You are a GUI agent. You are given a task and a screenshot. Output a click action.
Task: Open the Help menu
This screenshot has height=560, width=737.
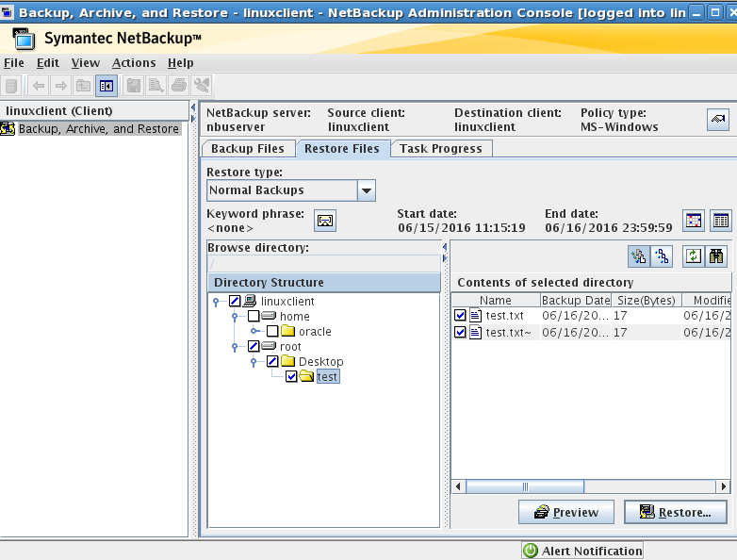coord(181,63)
